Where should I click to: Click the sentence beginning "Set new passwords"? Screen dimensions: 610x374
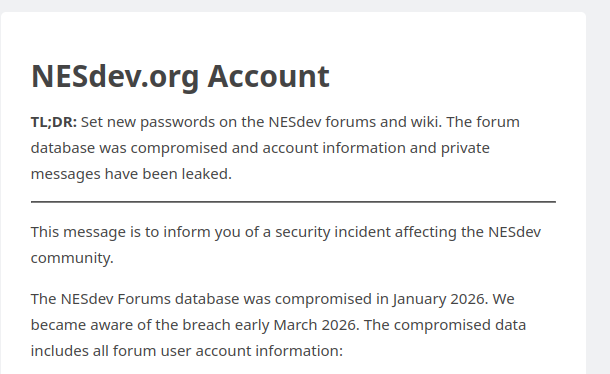(x=261, y=122)
